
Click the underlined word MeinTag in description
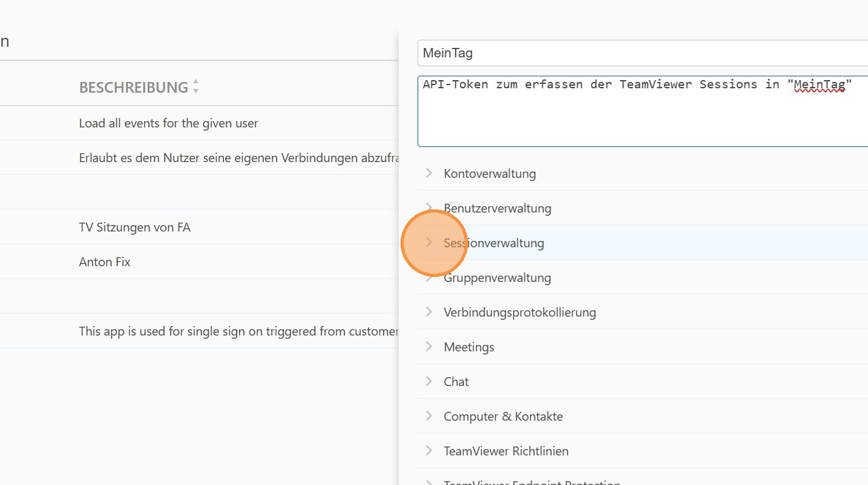click(819, 85)
